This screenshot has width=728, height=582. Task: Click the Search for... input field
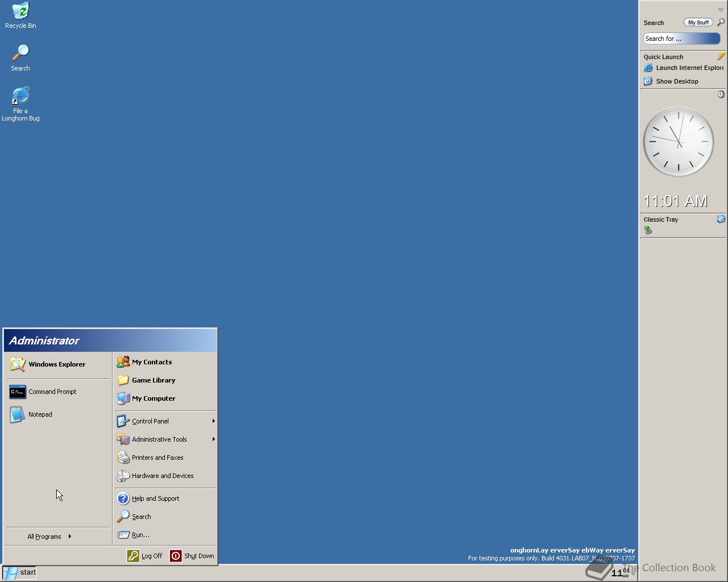click(681, 39)
